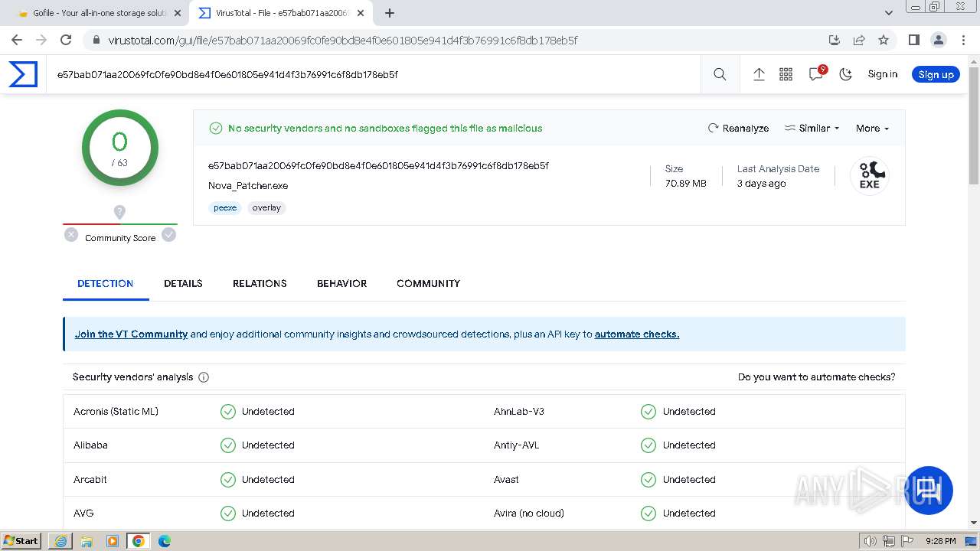Switch to the BEHAVIOR tab
This screenshot has height=551, width=980.
click(341, 283)
